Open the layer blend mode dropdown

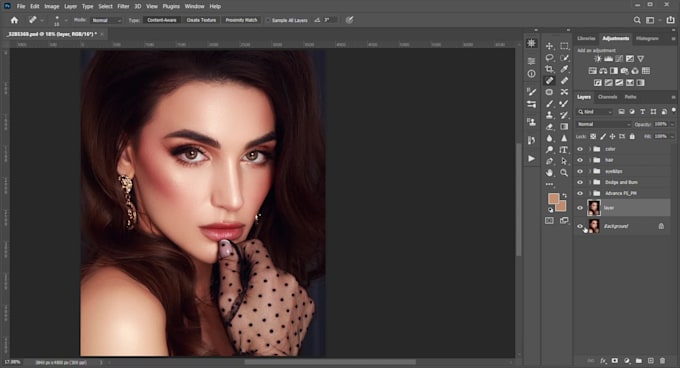pos(603,124)
